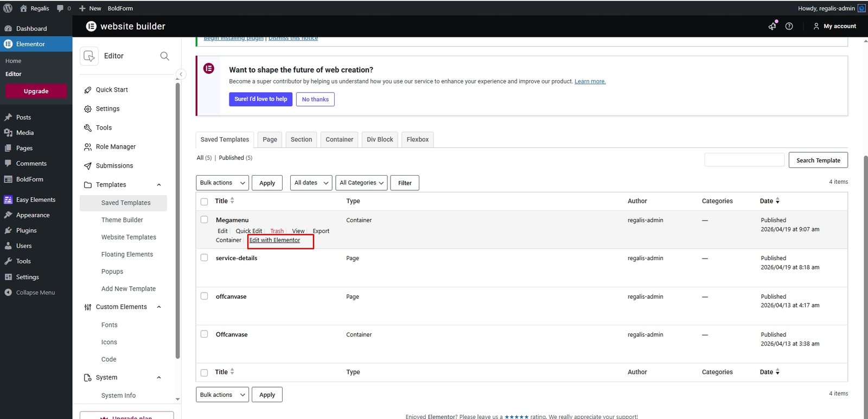Collapse the Elementor sidebar panel arrow
This screenshot has height=419, width=868.
(181, 74)
